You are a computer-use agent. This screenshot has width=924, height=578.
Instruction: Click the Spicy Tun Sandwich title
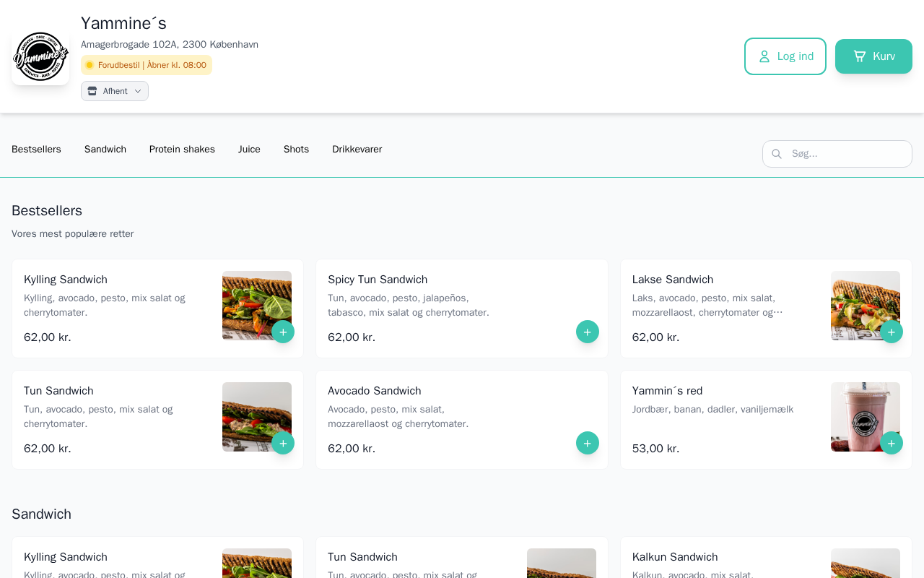click(378, 280)
